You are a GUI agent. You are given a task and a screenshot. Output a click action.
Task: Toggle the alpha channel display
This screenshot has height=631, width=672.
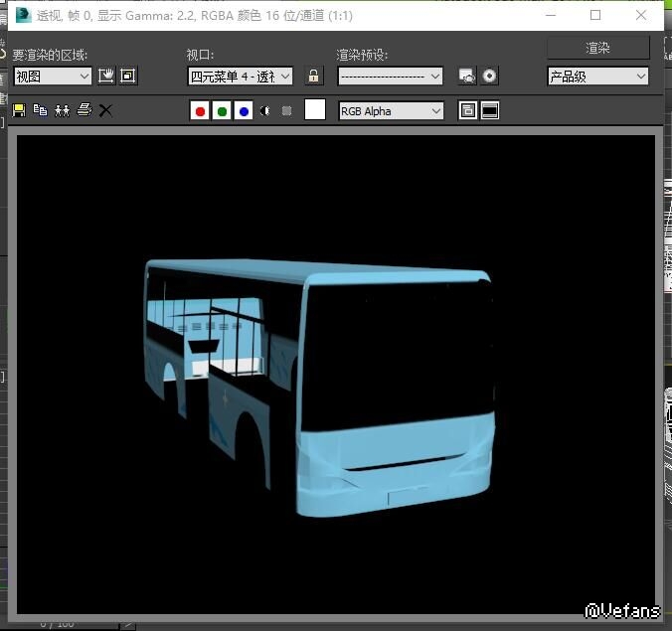click(265, 111)
